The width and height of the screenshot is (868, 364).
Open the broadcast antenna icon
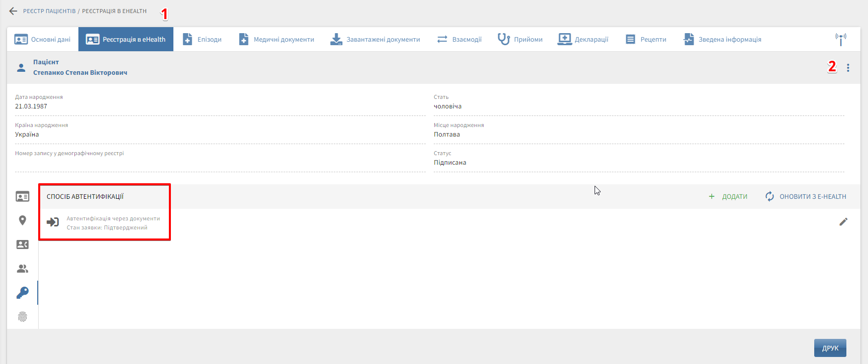pyautogui.click(x=840, y=39)
